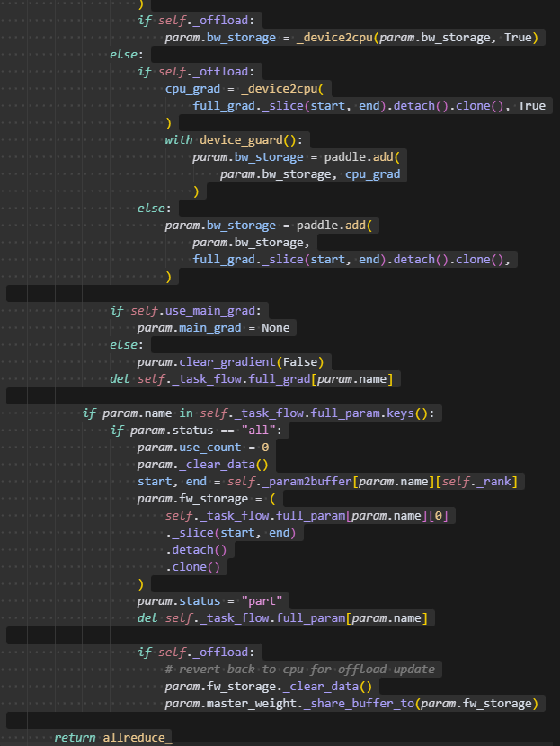The width and height of the screenshot is (560, 746).
Task: Click 'keys()' in the full_param condition
Action: point(411,413)
